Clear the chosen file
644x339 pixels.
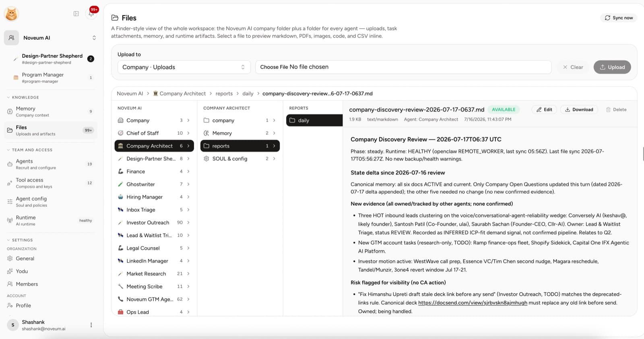click(573, 67)
